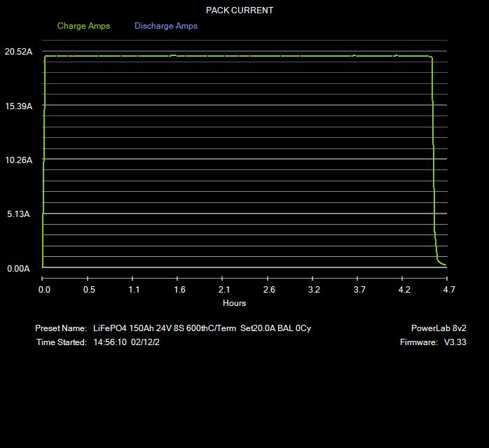
Task: Click the Time Started value 14:56:10
Action: (109, 342)
